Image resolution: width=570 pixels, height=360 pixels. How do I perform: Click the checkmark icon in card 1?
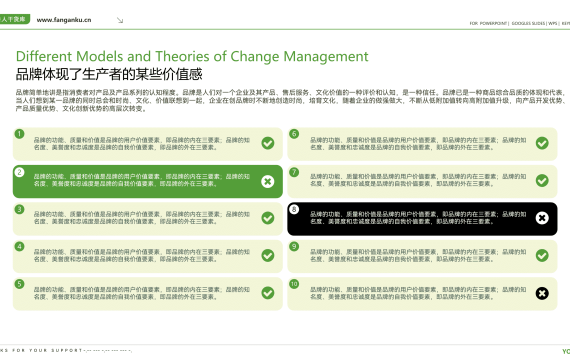click(268, 143)
